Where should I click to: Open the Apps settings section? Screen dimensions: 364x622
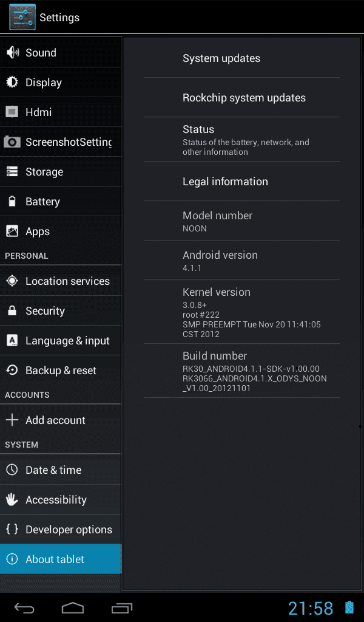point(61,231)
